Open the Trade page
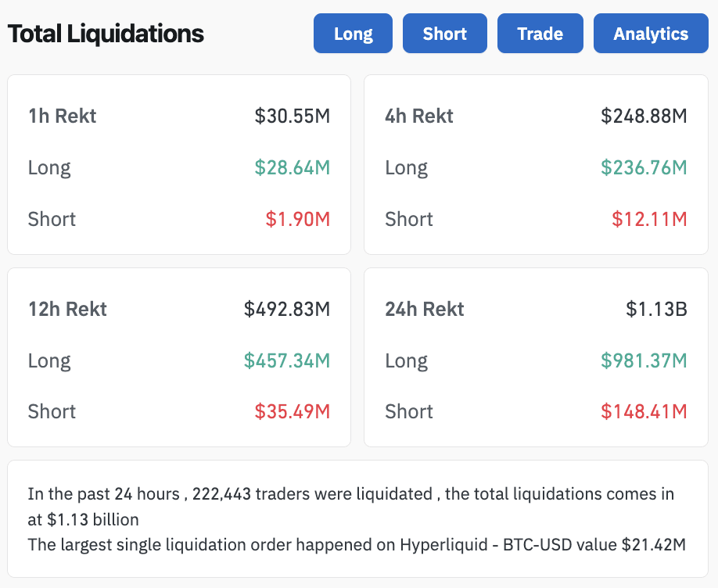718x588 pixels. coord(540,33)
